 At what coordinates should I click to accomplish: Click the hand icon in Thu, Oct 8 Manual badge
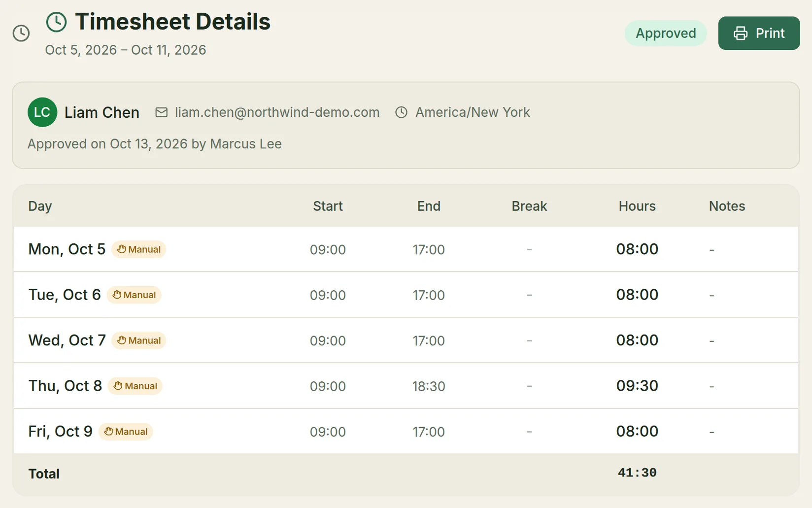118,386
